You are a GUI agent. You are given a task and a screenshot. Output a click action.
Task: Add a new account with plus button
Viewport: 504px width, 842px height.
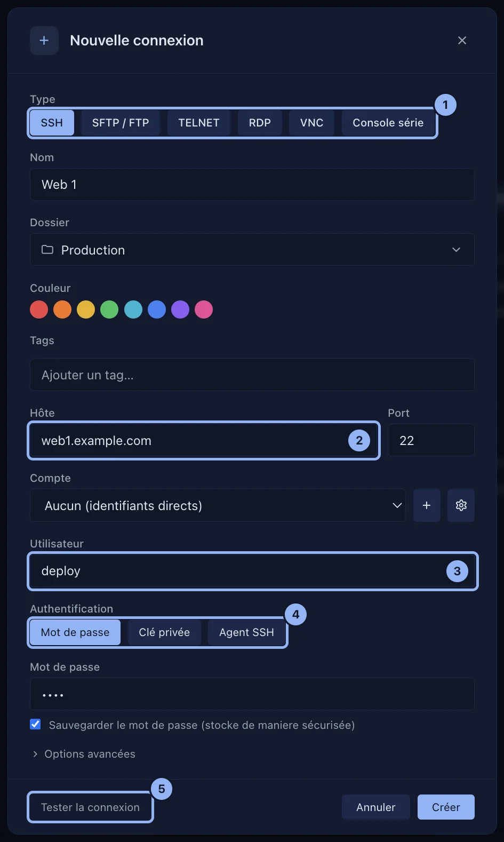click(427, 505)
